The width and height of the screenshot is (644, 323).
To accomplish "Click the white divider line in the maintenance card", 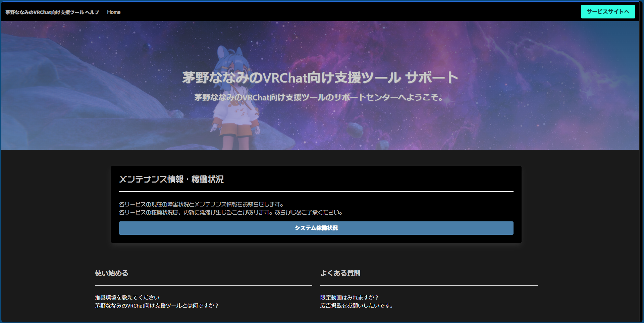I will (x=316, y=192).
